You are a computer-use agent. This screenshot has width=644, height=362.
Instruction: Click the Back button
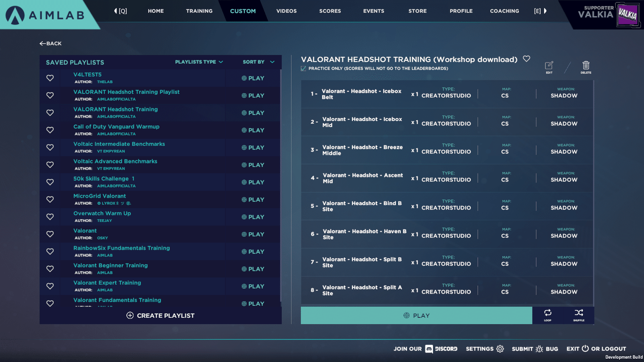click(51, 43)
